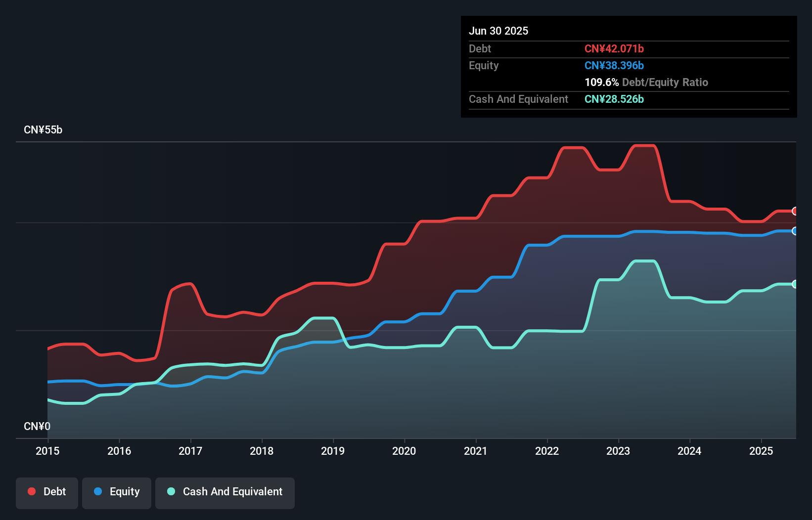Viewport: 812px width, 520px height.
Task: Click the red CN¥42.071b Debt value
Action: [614, 48]
